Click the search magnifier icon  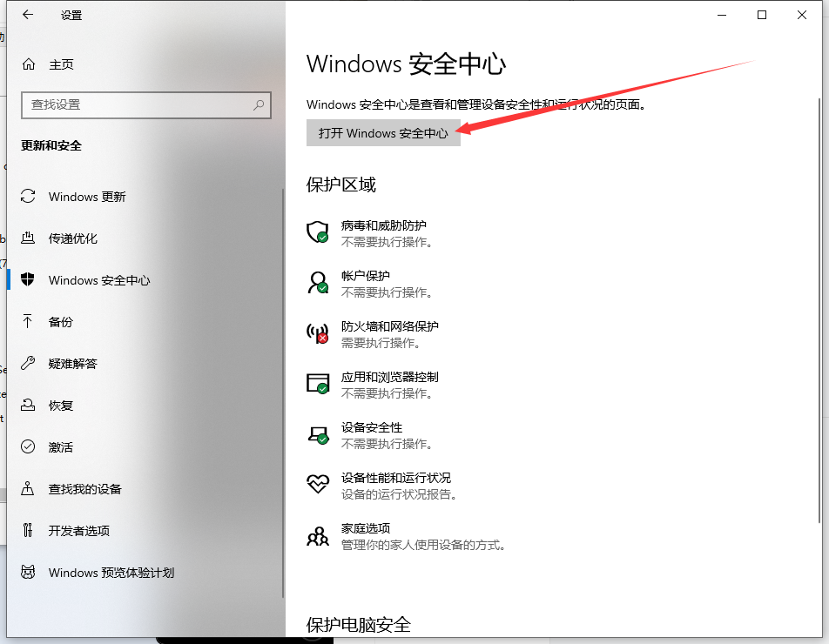pyautogui.click(x=259, y=104)
